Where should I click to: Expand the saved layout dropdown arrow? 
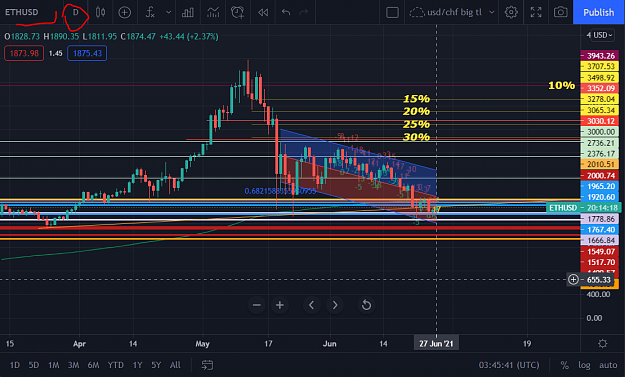[x=492, y=12]
